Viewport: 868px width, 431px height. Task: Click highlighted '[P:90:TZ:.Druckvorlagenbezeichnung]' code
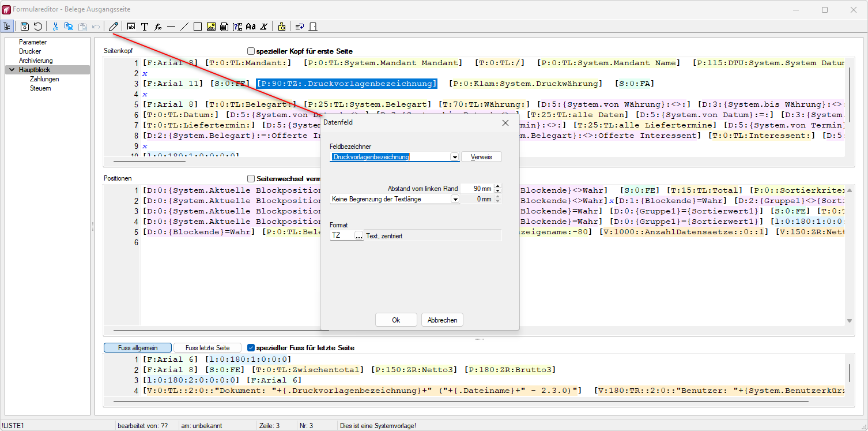(347, 84)
